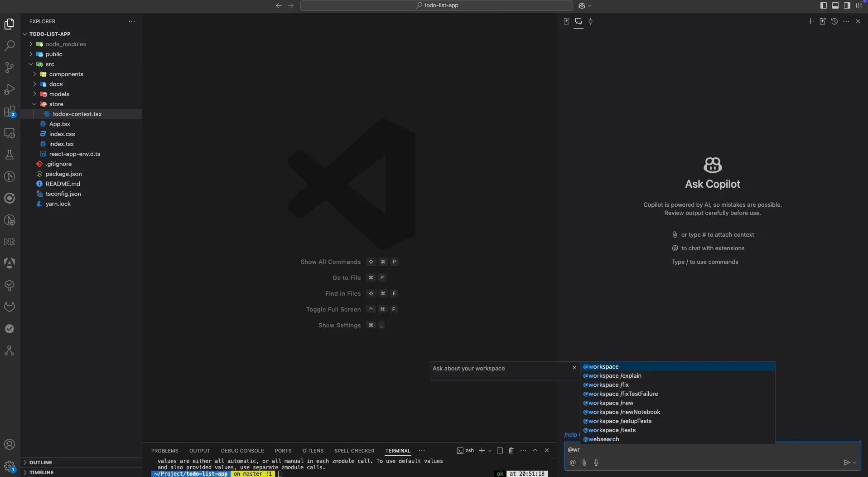
Task: Open the terminal profile dropdown next to zsh
Action: pyautogui.click(x=489, y=450)
